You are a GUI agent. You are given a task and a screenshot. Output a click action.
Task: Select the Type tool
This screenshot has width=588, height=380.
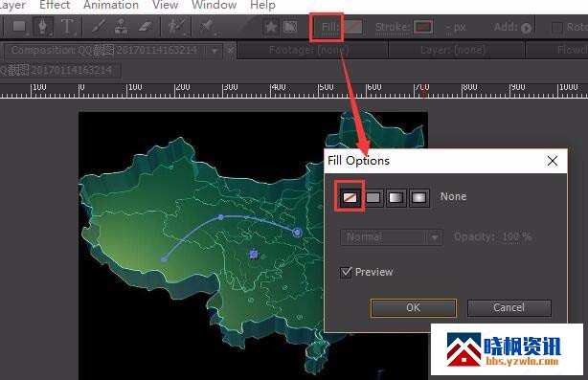(67, 27)
